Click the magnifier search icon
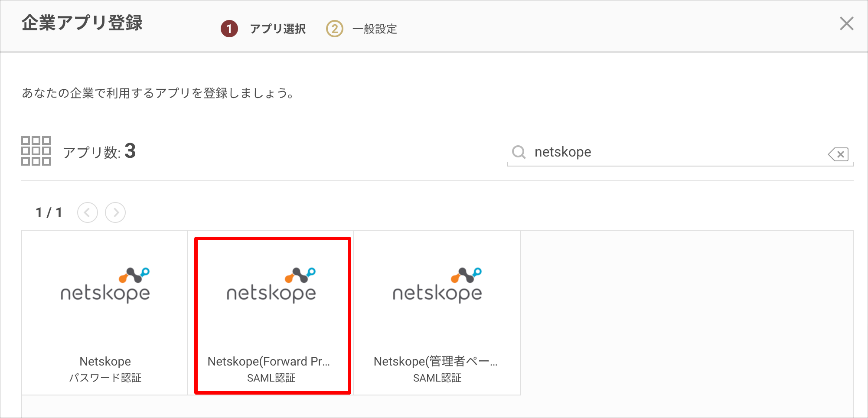The image size is (868, 418). click(x=519, y=152)
